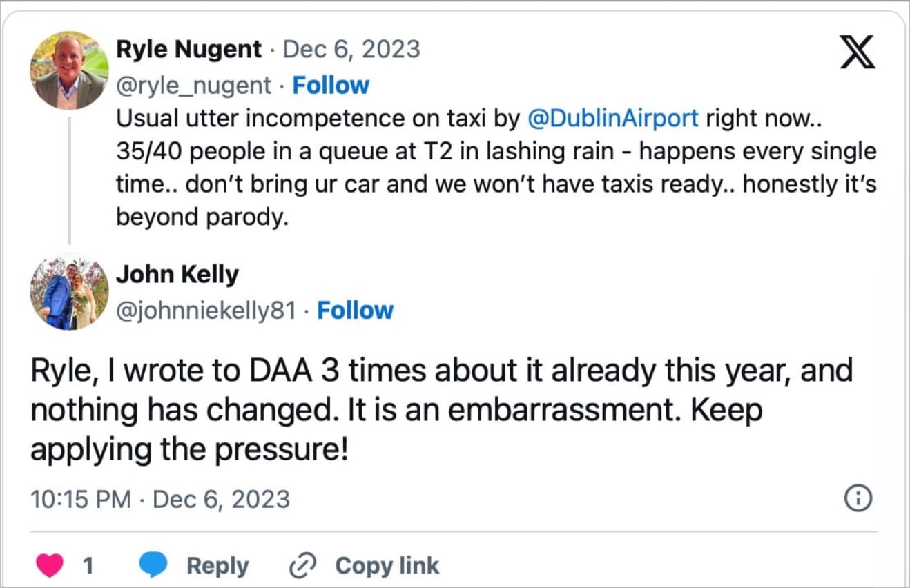This screenshot has height=588, width=910.
Task: Click the like count number 1
Action: [88, 566]
